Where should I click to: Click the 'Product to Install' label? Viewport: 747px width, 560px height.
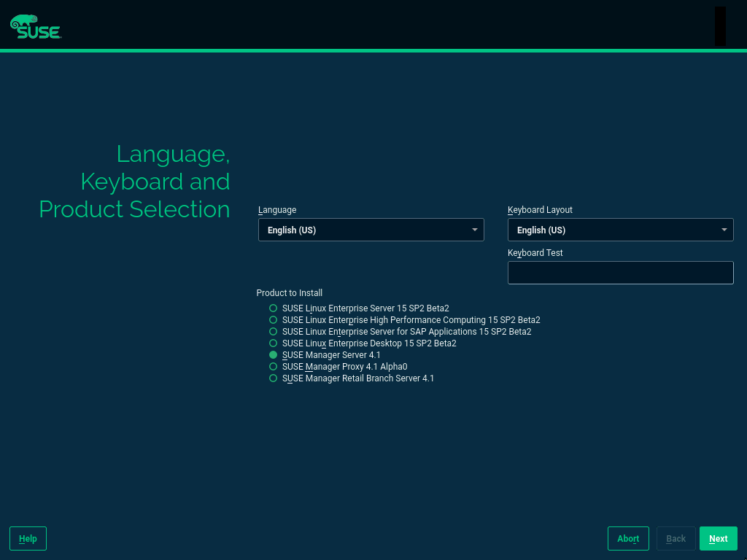[x=289, y=293]
